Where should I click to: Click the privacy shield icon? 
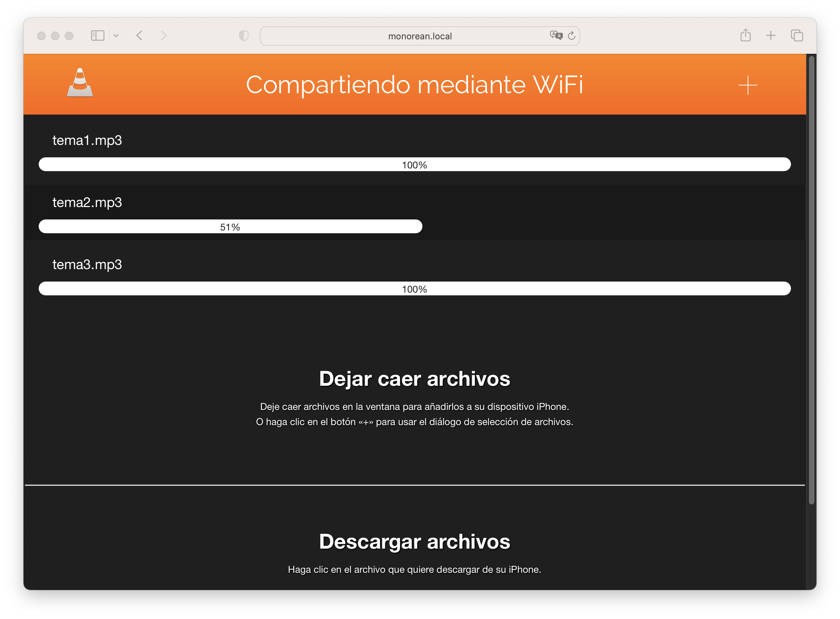point(244,36)
